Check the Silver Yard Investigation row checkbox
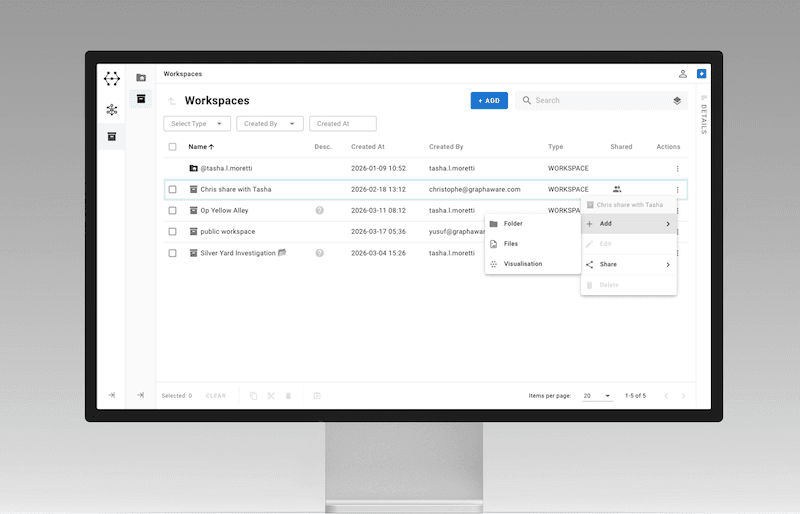 [x=172, y=253]
